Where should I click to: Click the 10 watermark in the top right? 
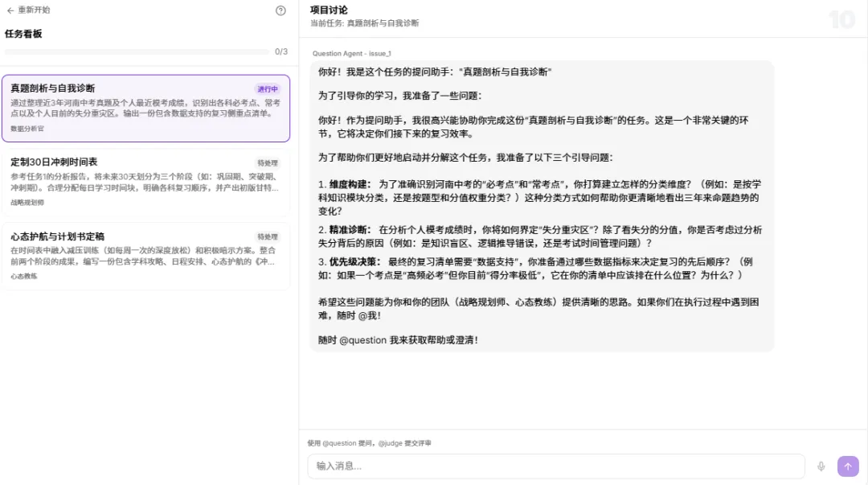click(841, 18)
